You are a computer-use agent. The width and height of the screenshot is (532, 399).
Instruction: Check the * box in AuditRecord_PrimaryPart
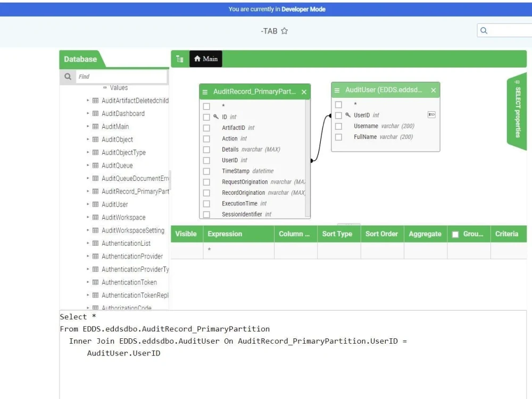click(206, 106)
